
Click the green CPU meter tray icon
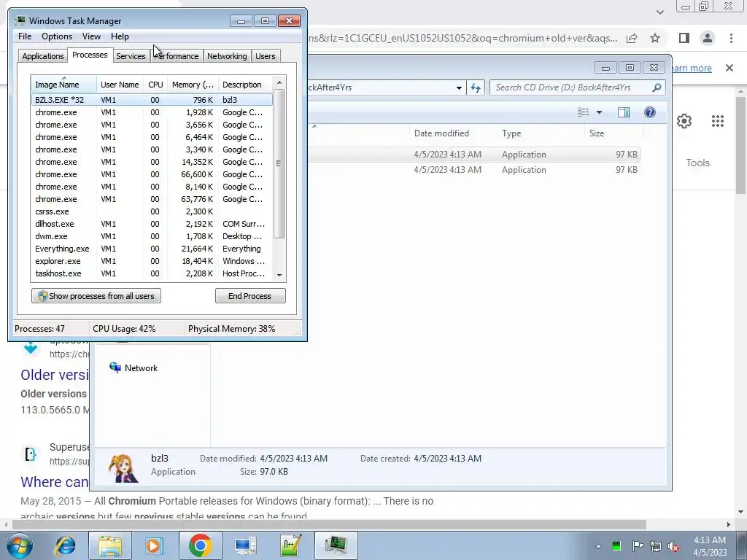tap(616, 545)
